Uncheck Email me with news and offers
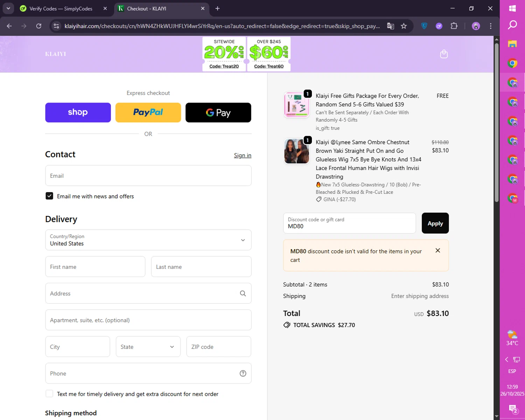This screenshot has width=525, height=420. click(49, 196)
